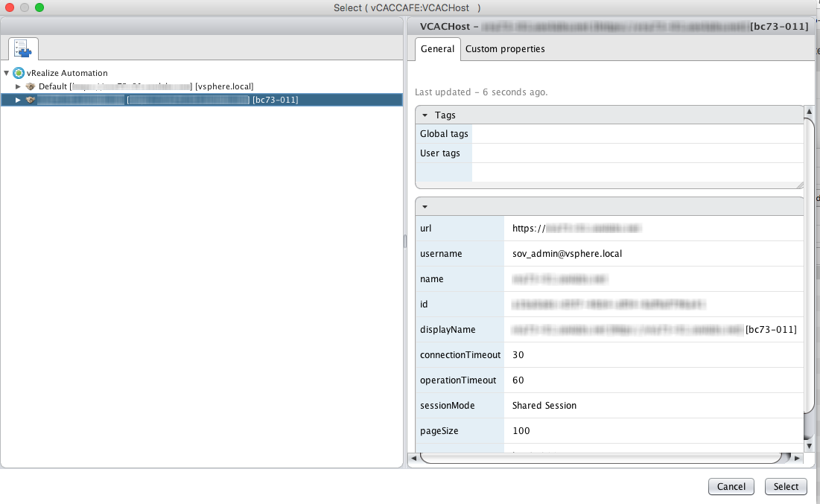Click the Default host handshake icon
This screenshot has height=504, width=820.
pyautogui.click(x=31, y=86)
